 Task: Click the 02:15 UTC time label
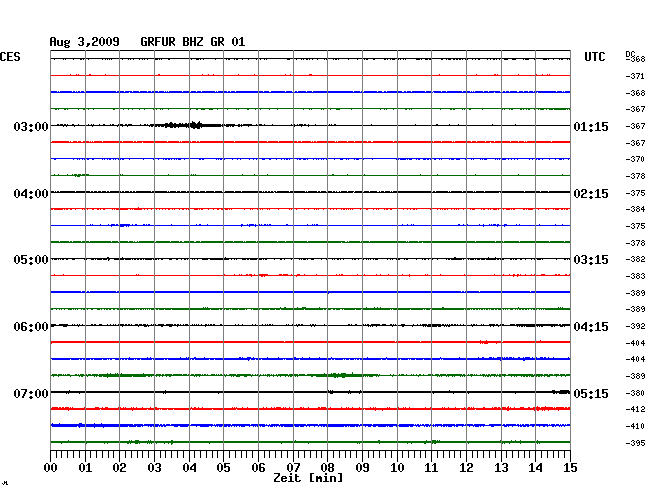pyautogui.click(x=591, y=194)
